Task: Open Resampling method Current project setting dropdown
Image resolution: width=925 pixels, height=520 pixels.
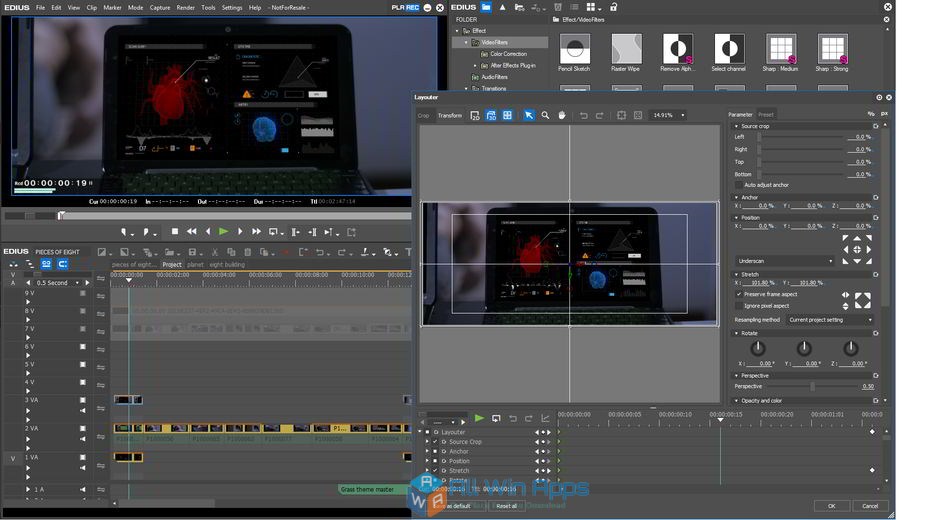Action: point(829,319)
